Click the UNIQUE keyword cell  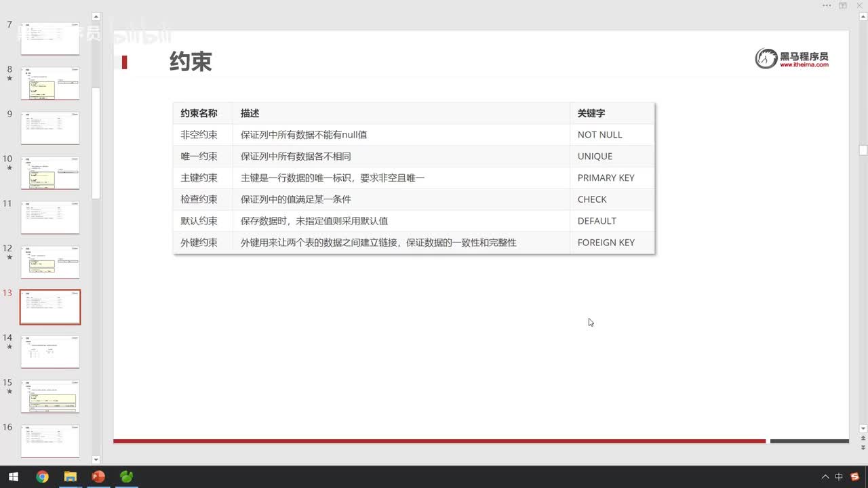pyautogui.click(x=612, y=157)
